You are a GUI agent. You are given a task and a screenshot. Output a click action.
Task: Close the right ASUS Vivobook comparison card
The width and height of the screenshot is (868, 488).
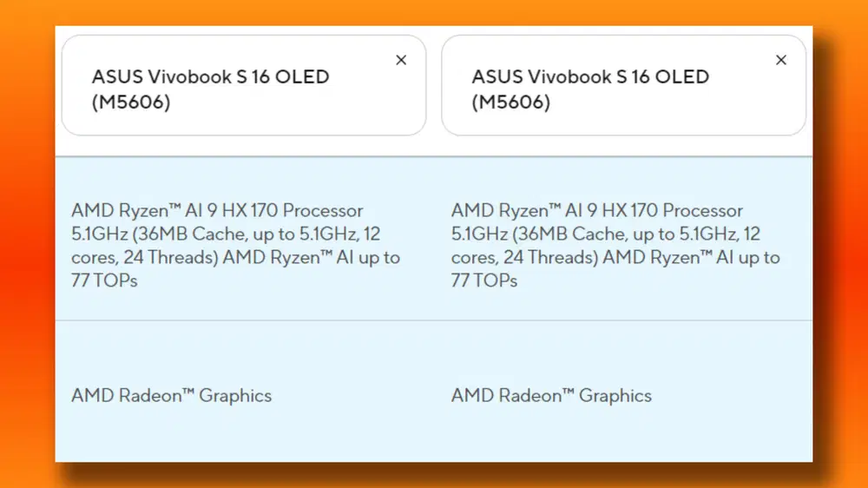781,60
